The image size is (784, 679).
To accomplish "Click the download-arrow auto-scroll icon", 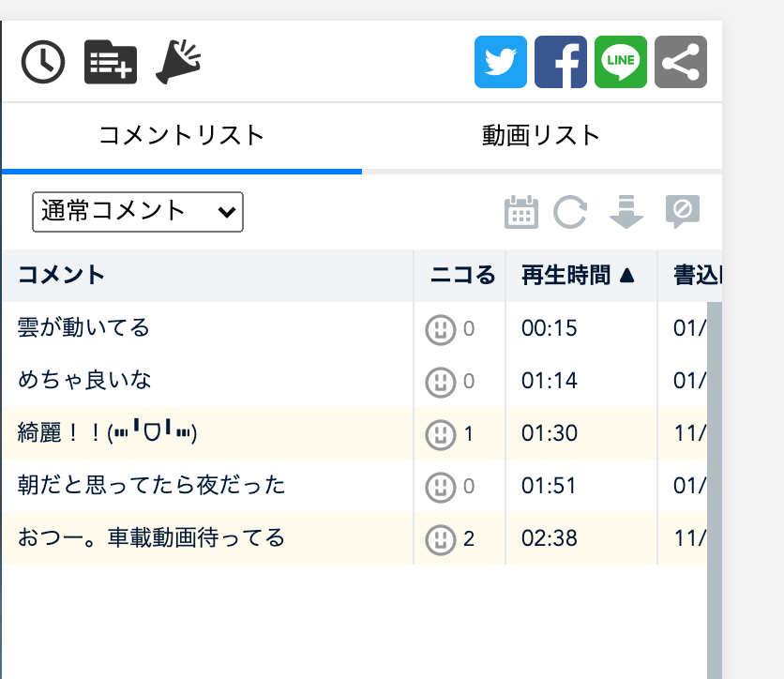I will (x=626, y=212).
